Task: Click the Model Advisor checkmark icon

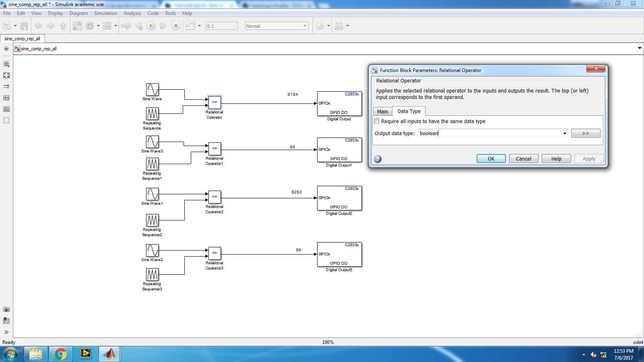Action: pos(320,26)
